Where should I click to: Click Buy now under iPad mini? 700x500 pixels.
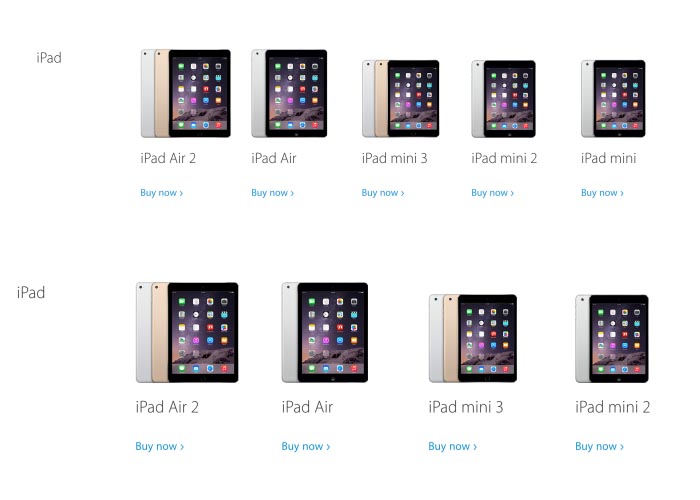pos(602,193)
